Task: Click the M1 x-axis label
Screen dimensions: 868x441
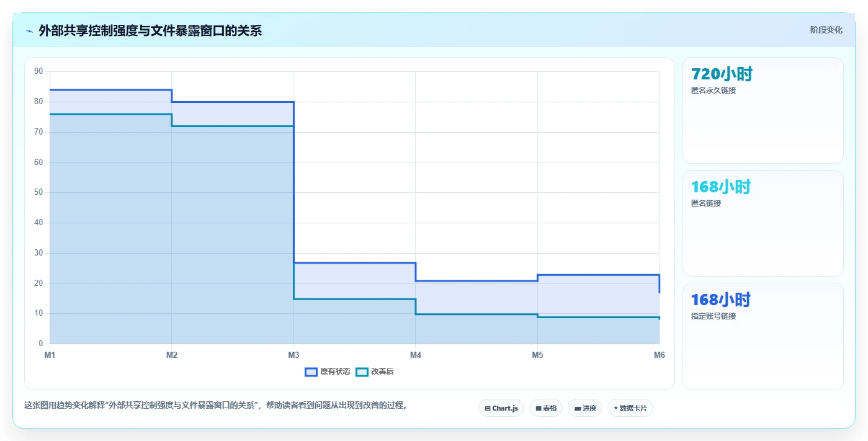Action: coord(50,355)
